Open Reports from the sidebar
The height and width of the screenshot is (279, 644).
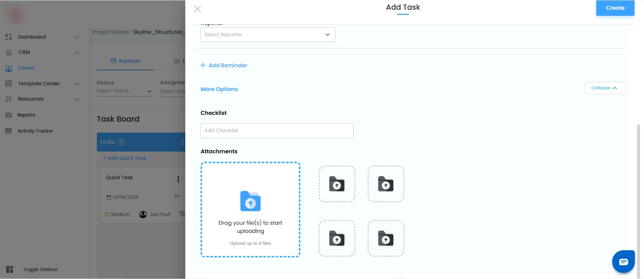pyautogui.click(x=26, y=115)
